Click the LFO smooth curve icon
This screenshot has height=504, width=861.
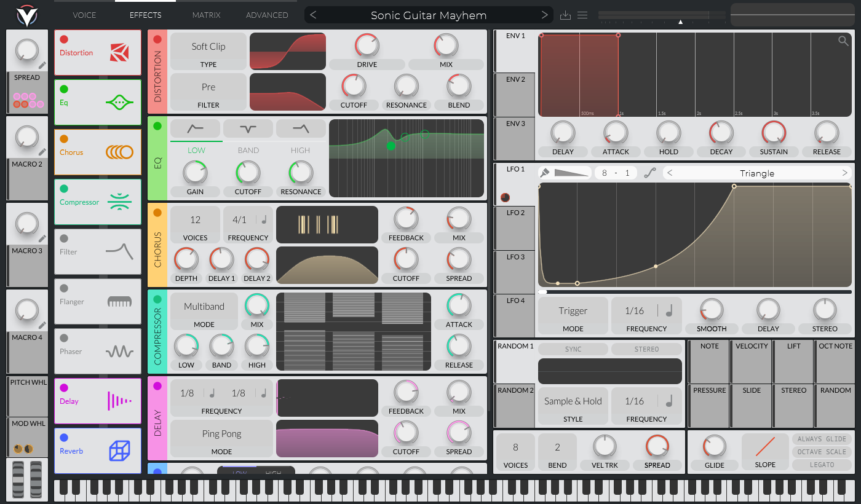click(x=650, y=173)
